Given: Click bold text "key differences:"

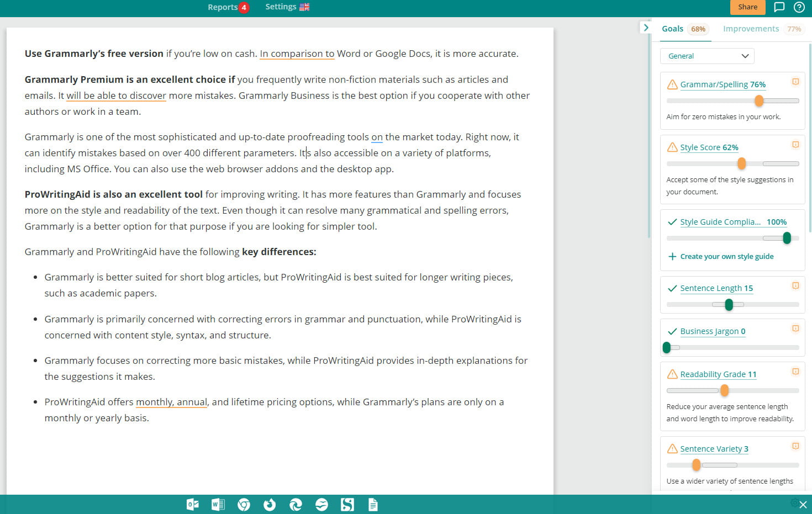Looking at the screenshot, I should pos(279,252).
